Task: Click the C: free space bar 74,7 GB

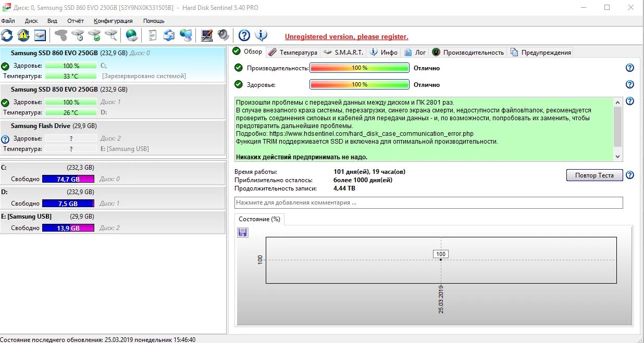Action: point(68,179)
